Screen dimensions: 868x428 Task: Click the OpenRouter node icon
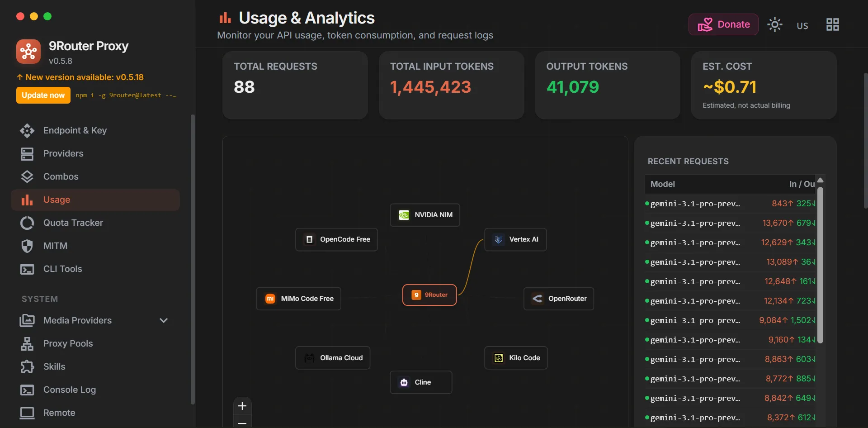[538, 299]
